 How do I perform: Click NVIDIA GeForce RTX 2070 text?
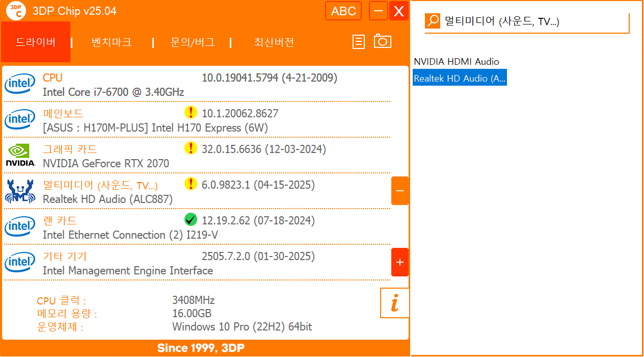click(106, 164)
